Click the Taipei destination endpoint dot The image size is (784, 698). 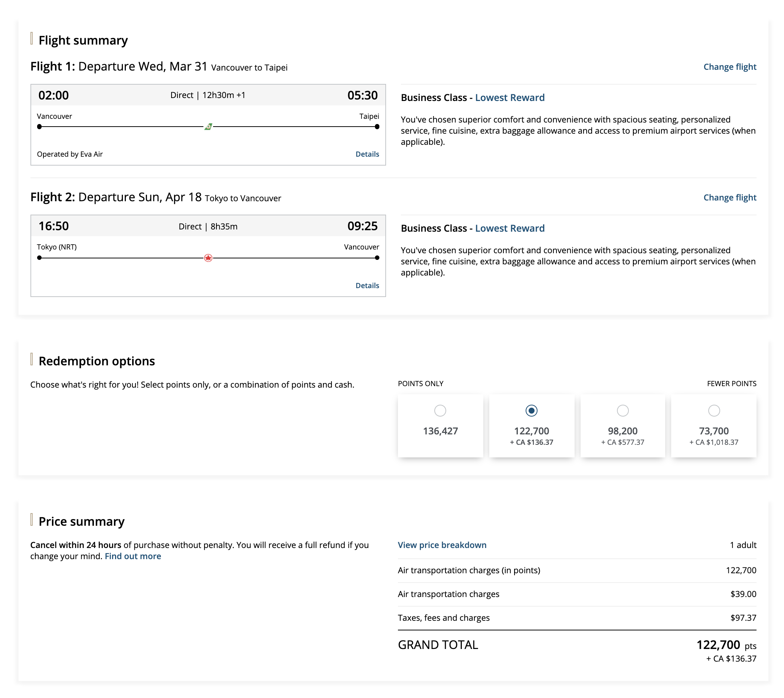[377, 127]
